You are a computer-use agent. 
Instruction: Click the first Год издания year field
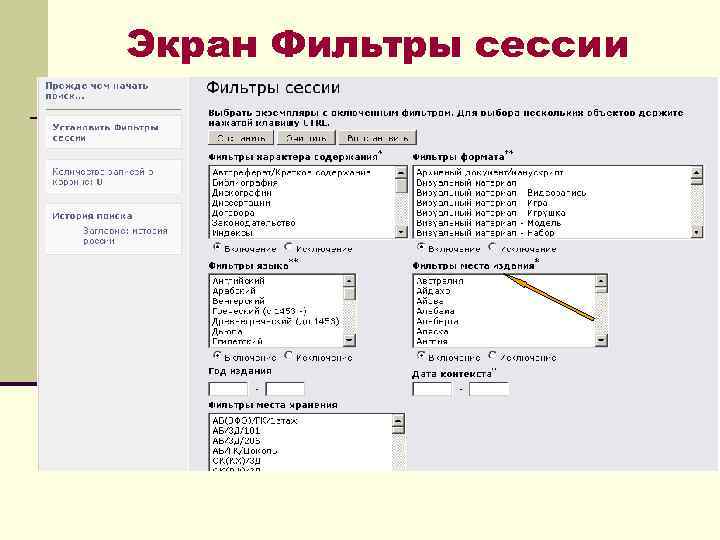(x=228, y=389)
